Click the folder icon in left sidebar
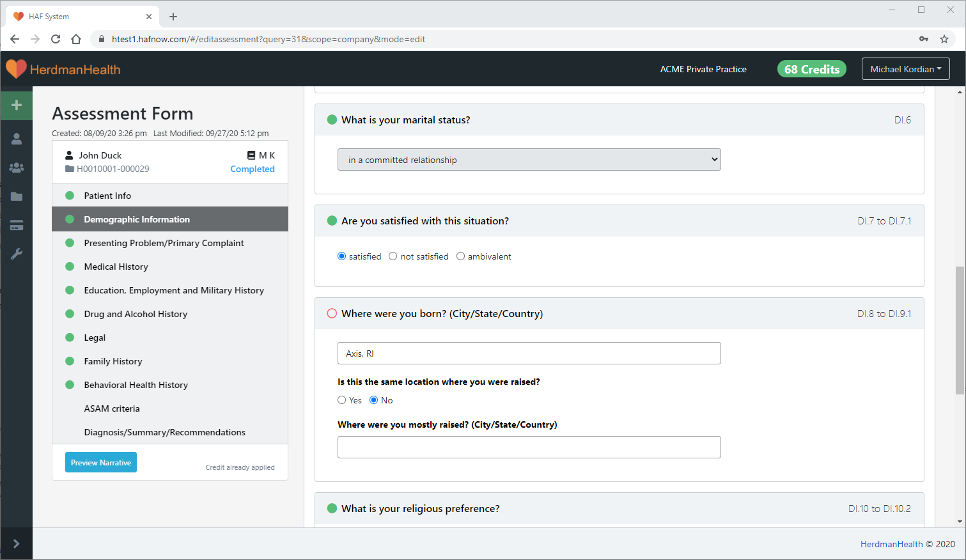 coord(17,196)
